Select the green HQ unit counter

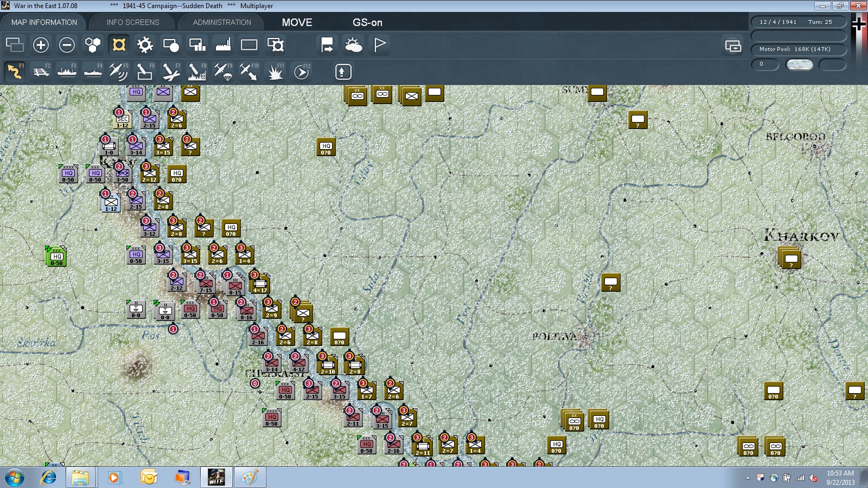(56, 256)
